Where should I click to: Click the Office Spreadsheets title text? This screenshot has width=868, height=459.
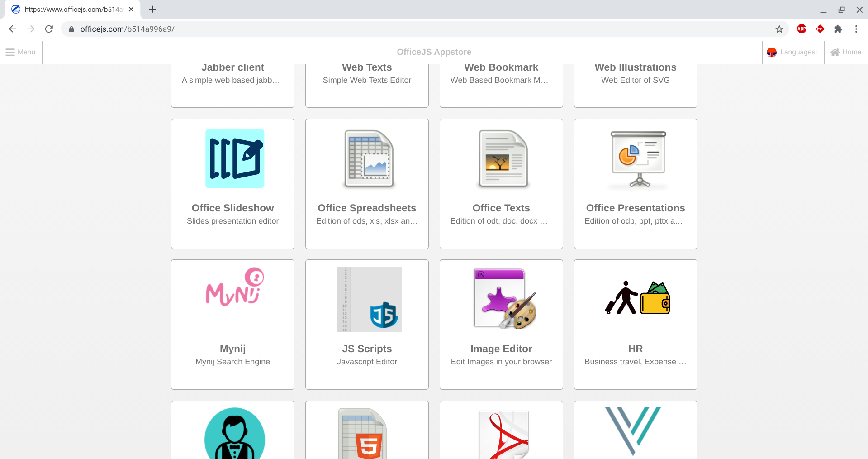[x=367, y=208]
